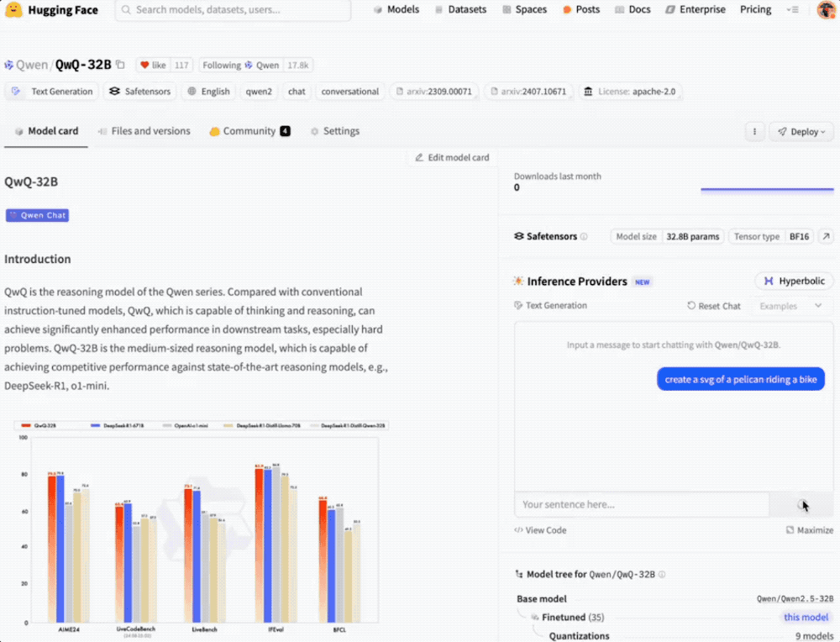Go to Spaces in the top navigation
The height and width of the screenshot is (642, 840).
tap(524, 9)
